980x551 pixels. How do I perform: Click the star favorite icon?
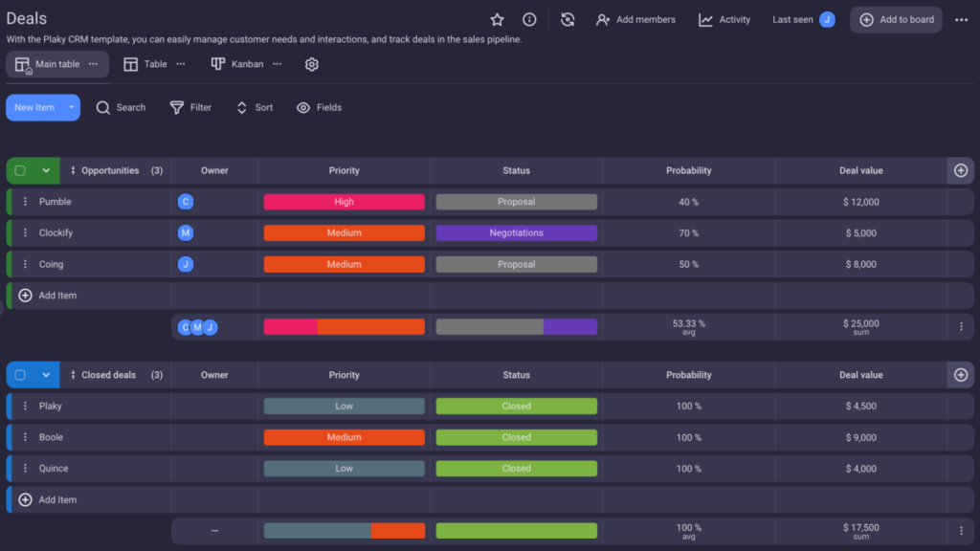coord(497,20)
